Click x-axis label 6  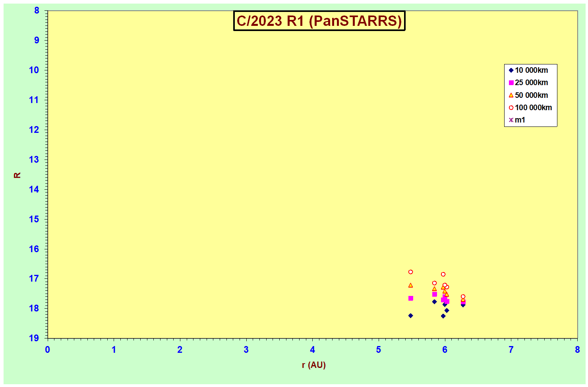pyautogui.click(x=445, y=350)
